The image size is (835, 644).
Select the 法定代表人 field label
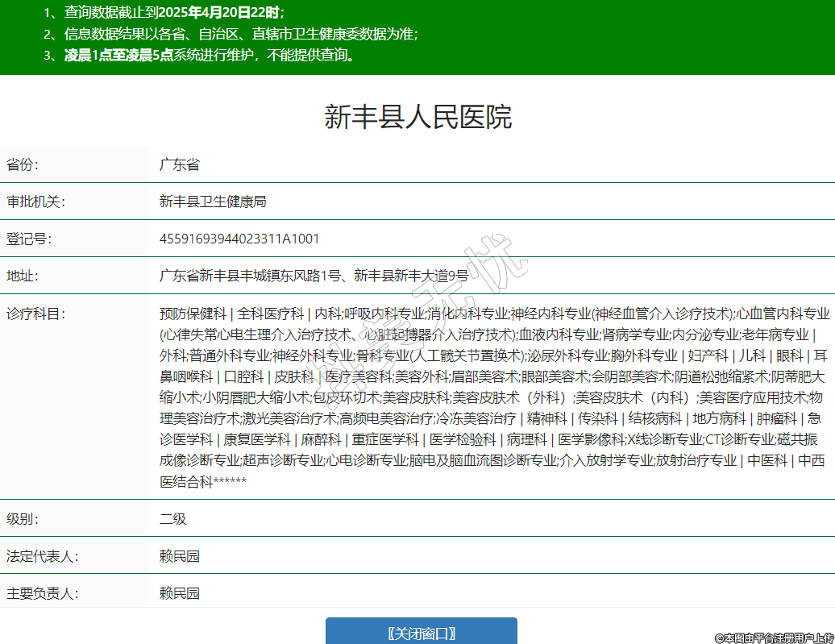(x=42, y=556)
